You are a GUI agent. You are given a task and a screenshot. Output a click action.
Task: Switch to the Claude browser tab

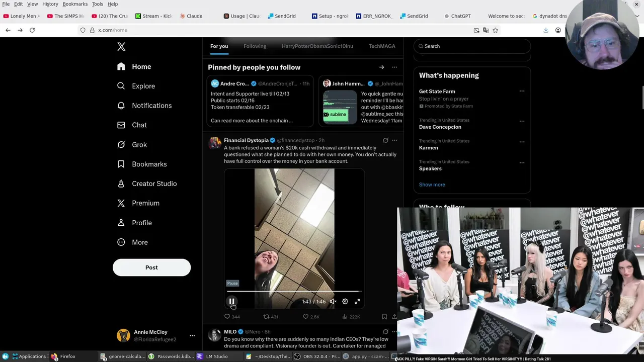click(x=192, y=16)
